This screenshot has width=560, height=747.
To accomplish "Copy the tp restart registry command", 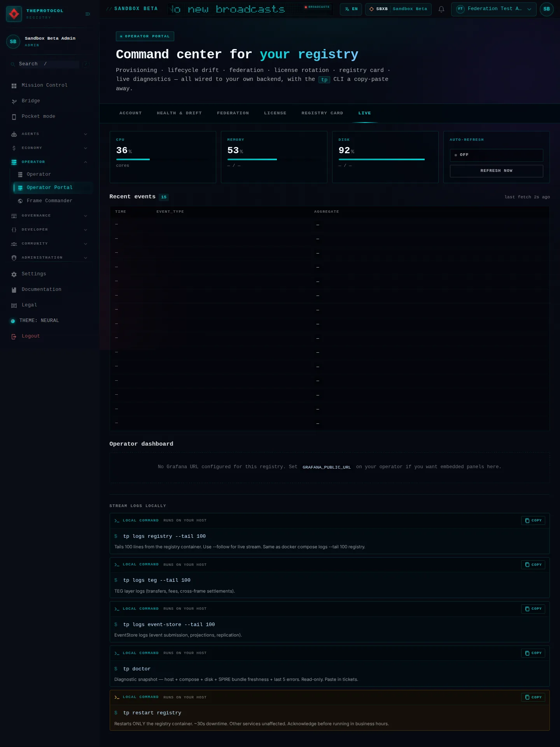I will coord(533,698).
